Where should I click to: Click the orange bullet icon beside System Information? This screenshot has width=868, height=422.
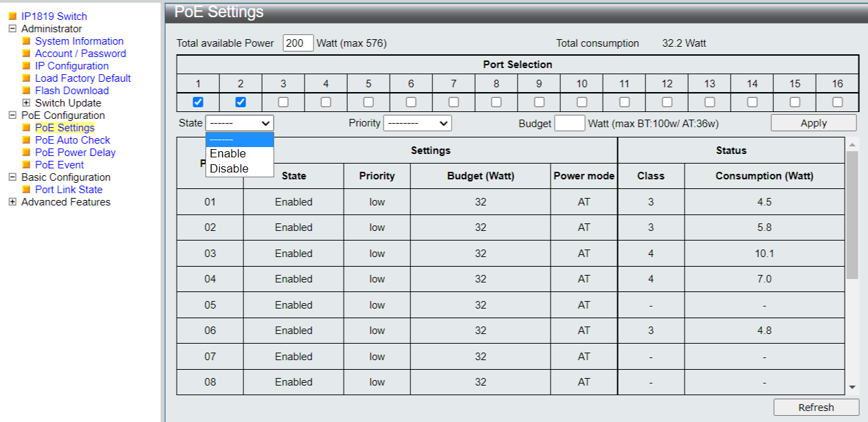27,41
